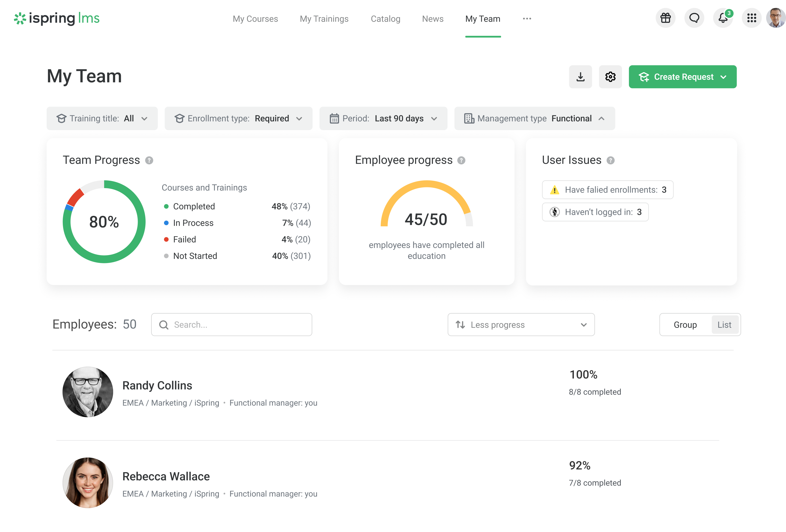Switch employee view to Group
Screen dimensions: 786x532
(685, 324)
